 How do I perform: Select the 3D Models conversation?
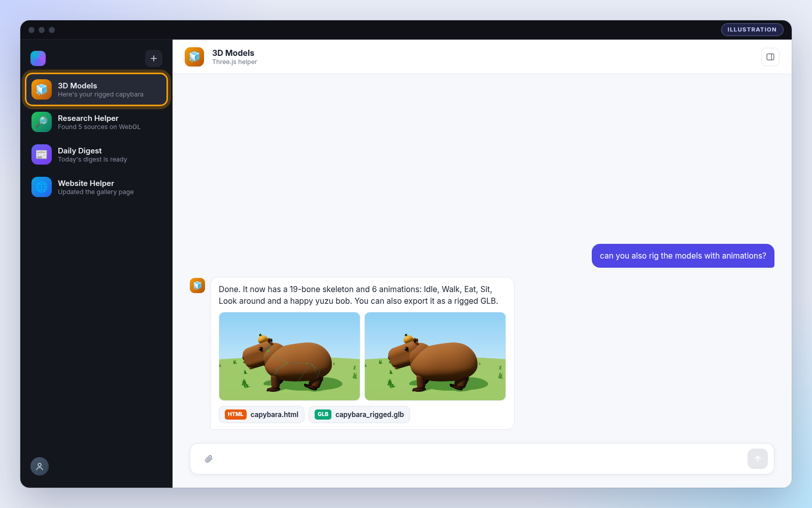point(96,89)
